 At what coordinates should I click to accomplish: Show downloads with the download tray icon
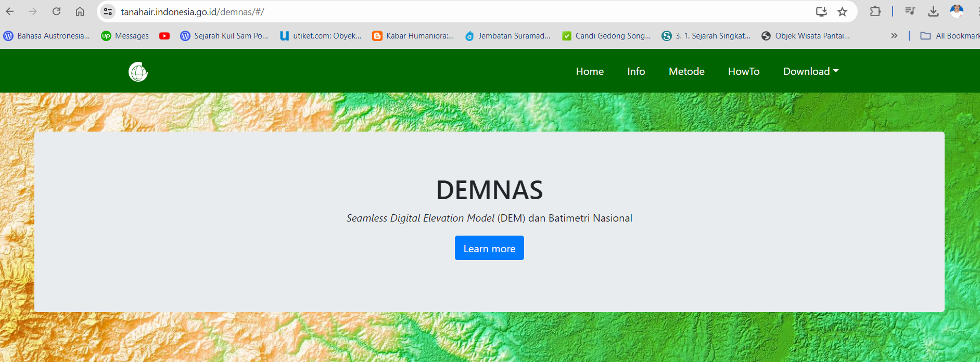pos(933,11)
